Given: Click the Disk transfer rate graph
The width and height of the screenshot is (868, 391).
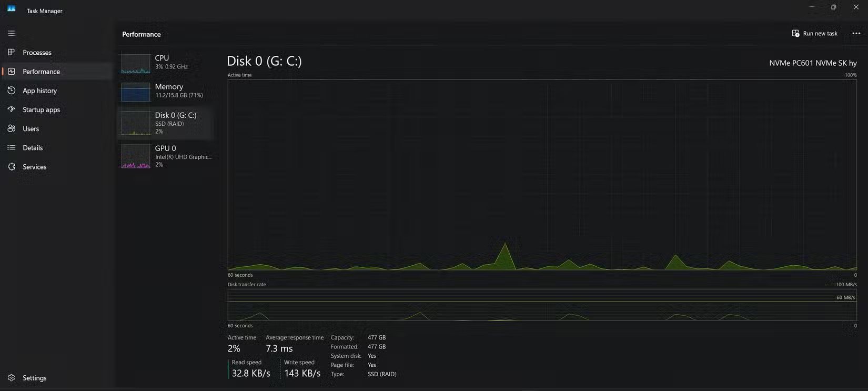Looking at the screenshot, I should click(542, 305).
